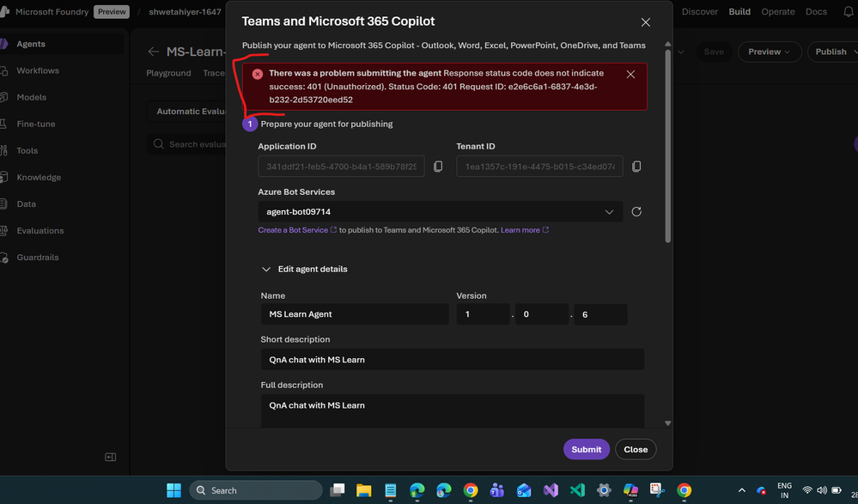Image resolution: width=858 pixels, height=504 pixels.
Task: Edit the patch version number field
Action: 600,314
